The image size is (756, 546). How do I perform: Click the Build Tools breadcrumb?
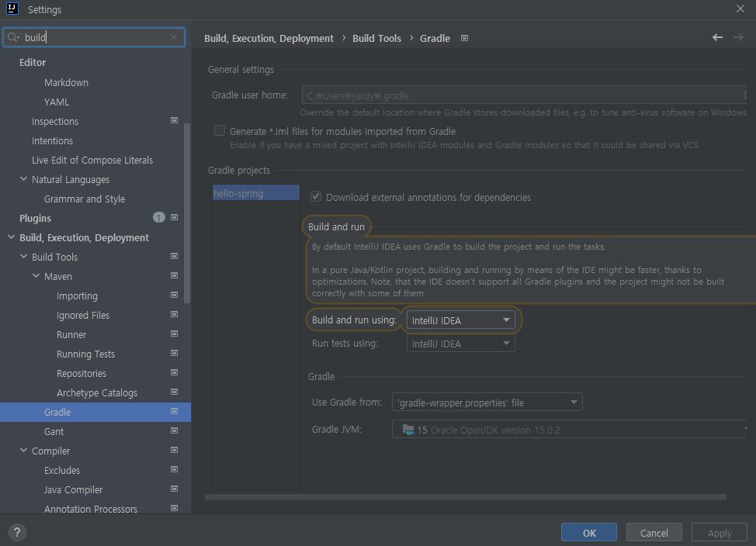point(376,38)
